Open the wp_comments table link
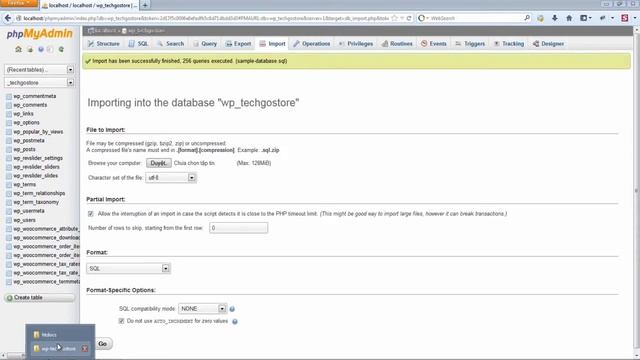The height and width of the screenshot is (360, 640). pyautogui.click(x=30, y=105)
